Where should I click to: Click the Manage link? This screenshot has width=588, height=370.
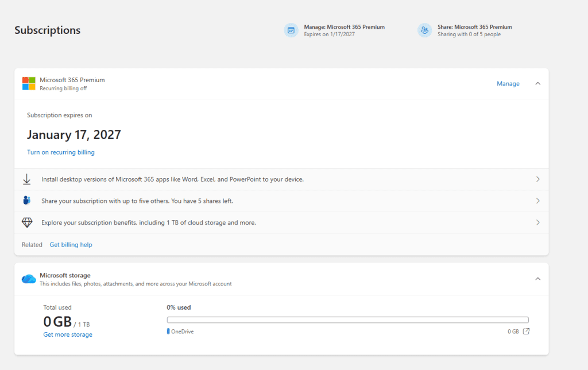pyautogui.click(x=508, y=84)
